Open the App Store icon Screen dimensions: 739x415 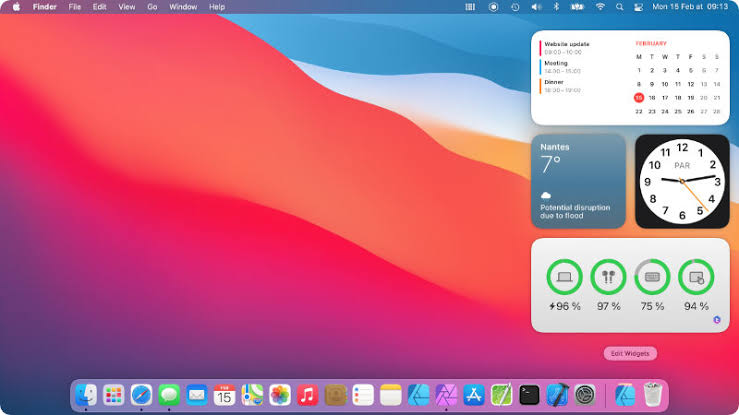[x=474, y=395]
